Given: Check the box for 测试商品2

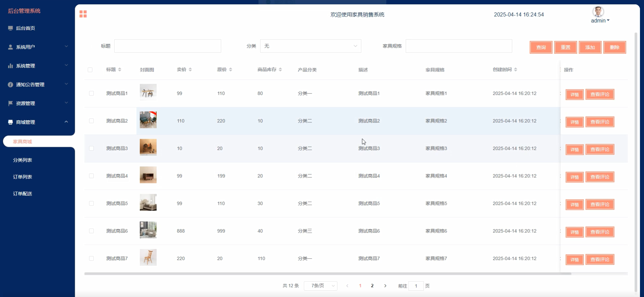Looking at the screenshot, I should click(91, 121).
